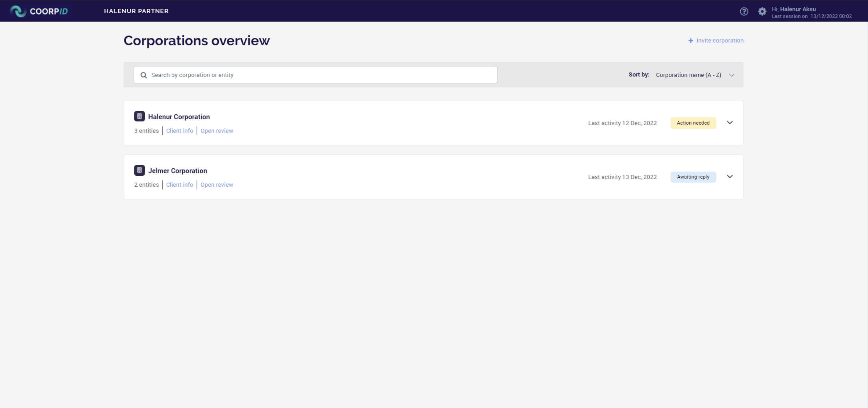The height and width of the screenshot is (408, 868).
Task: Open settings via the gear icon
Action: pyautogui.click(x=762, y=12)
